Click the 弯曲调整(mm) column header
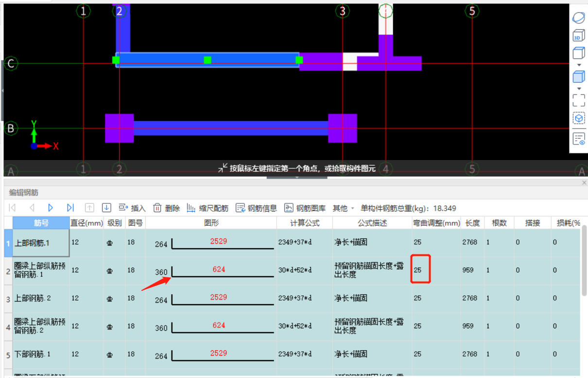588x378 pixels. [x=436, y=223]
